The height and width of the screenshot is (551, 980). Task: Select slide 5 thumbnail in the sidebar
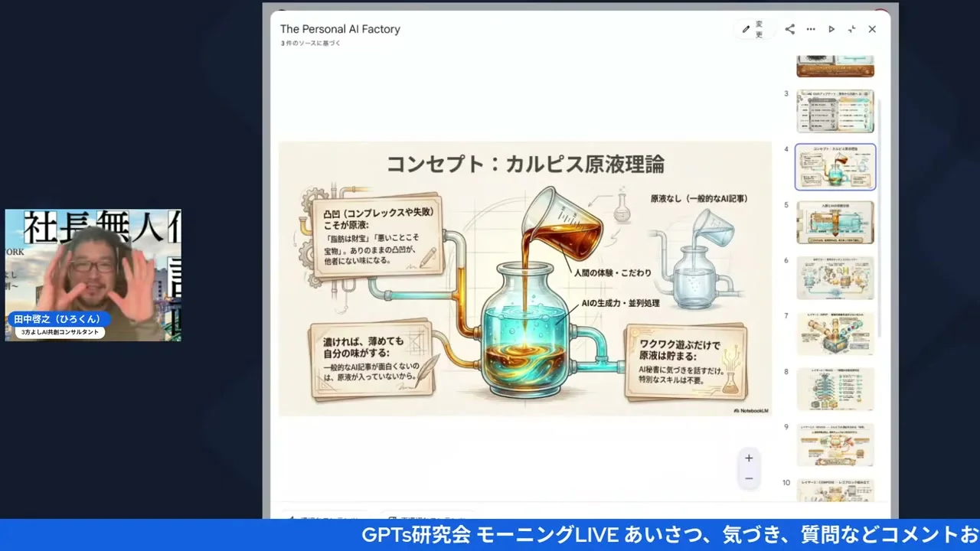(x=835, y=222)
